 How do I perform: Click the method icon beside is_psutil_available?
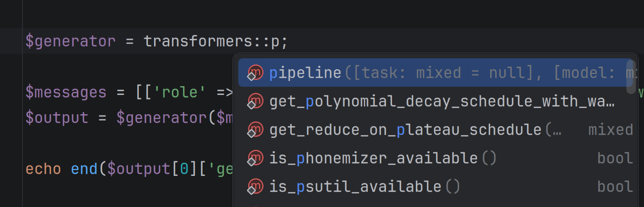[255, 187]
